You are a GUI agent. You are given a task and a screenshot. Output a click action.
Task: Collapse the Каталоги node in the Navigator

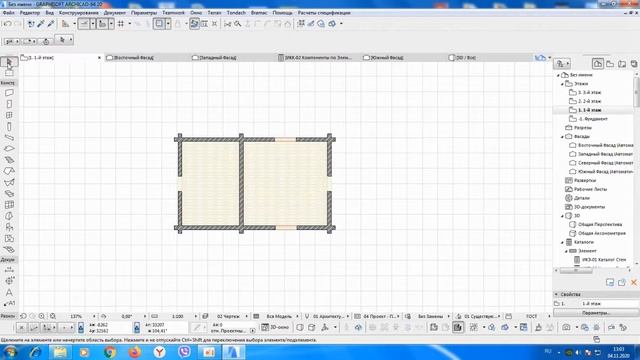(562, 242)
